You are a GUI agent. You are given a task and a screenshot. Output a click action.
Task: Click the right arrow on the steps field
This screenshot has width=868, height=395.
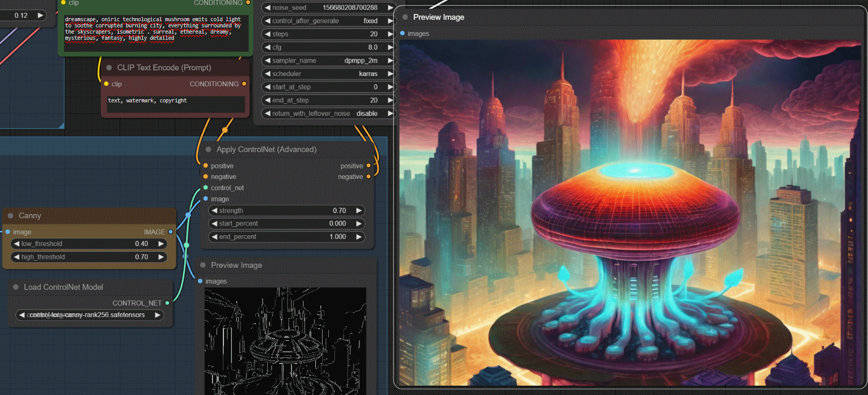(390, 34)
